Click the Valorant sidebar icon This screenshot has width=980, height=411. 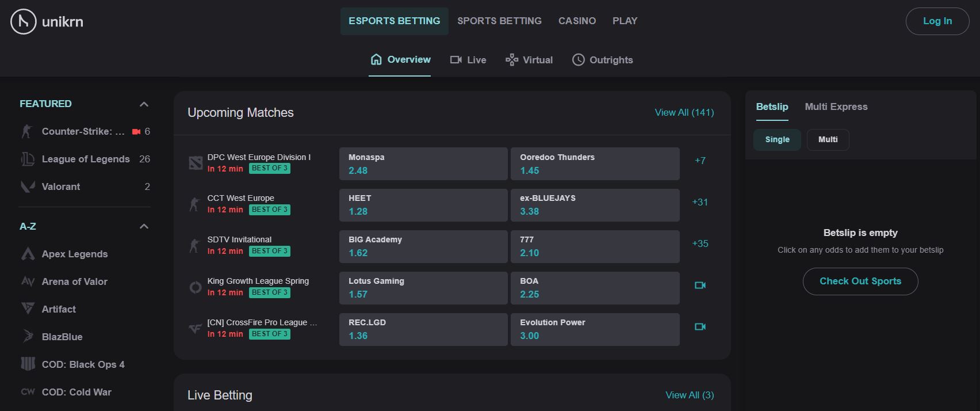pyautogui.click(x=28, y=187)
